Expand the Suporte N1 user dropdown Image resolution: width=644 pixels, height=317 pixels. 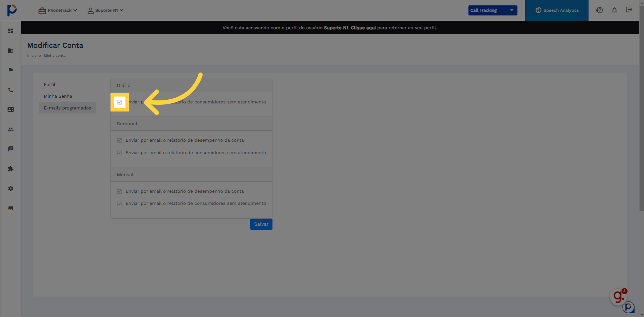(x=105, y=10)
